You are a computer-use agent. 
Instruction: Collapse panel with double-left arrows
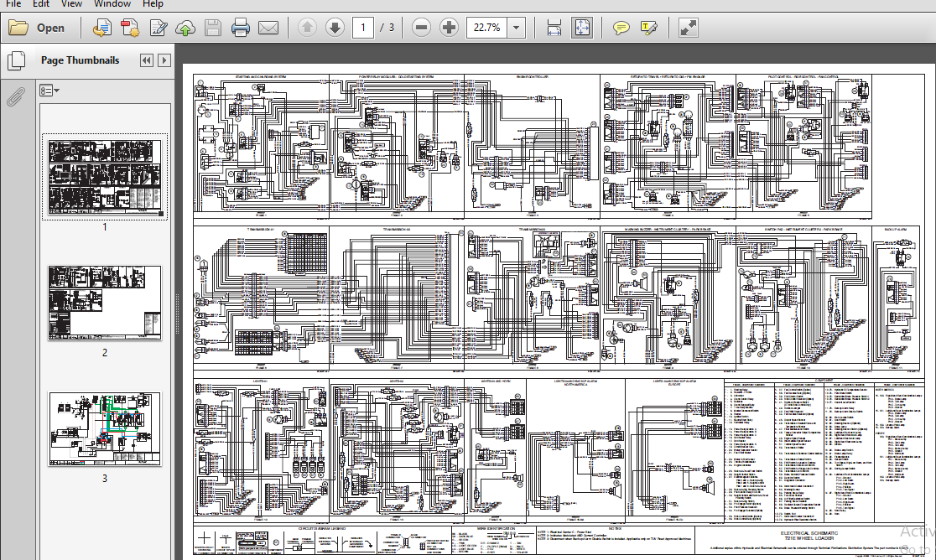tap(146, 60)
